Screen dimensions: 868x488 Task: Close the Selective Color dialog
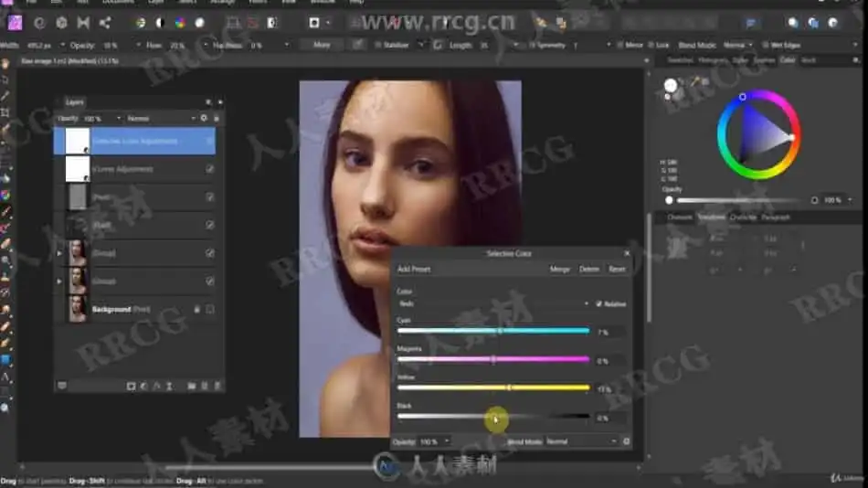[x=627, y=253]
